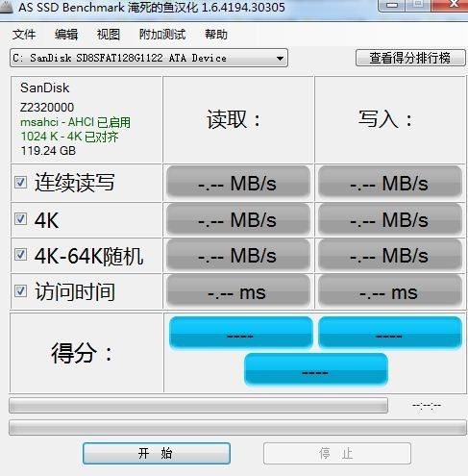Click the 连续读写 read result field
Screen dimensions: 468x476
pyautogui.click(x=238, y=182)
